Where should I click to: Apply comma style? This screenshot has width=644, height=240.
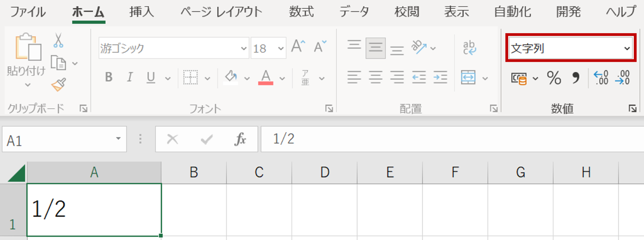pyautogui.click(x=576, y=78)
